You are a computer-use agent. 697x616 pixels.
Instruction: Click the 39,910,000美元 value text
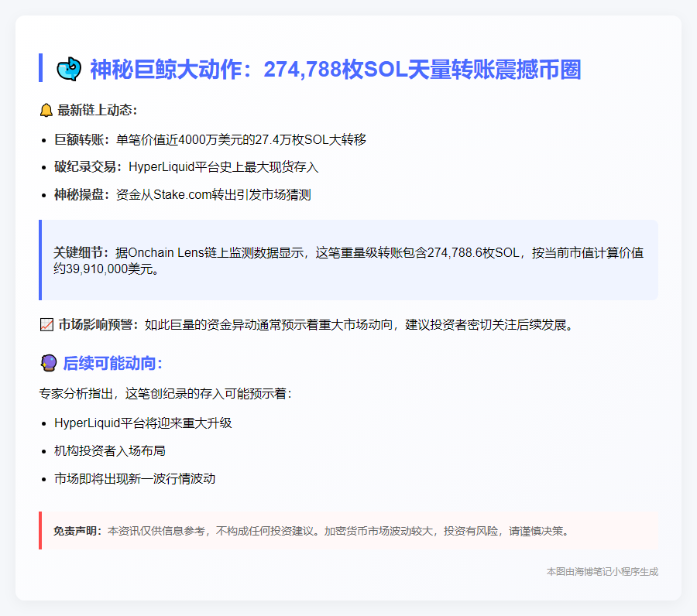[110, 269]
